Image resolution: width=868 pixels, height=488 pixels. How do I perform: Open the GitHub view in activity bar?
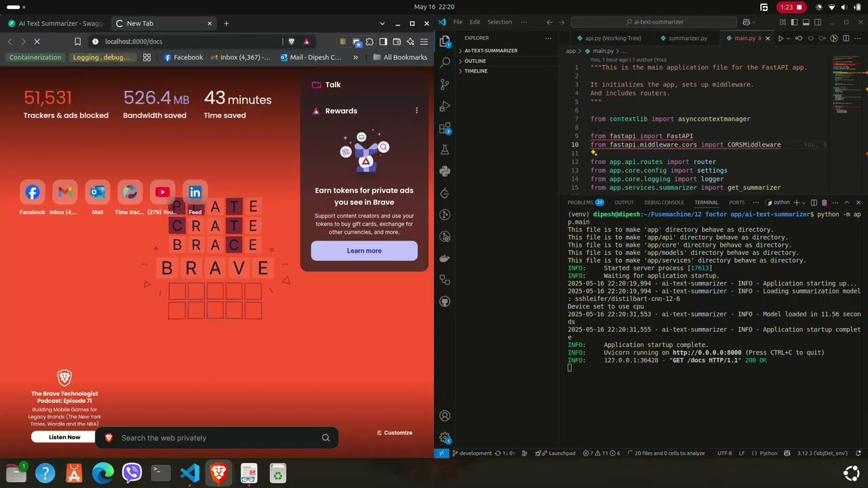pyautogui.click(x=445, y=302)
